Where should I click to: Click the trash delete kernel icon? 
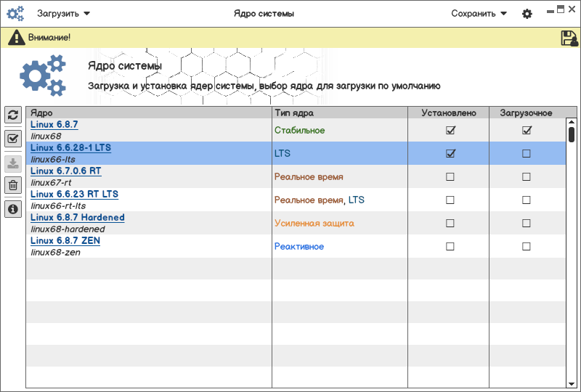click(x=12, y=185)
